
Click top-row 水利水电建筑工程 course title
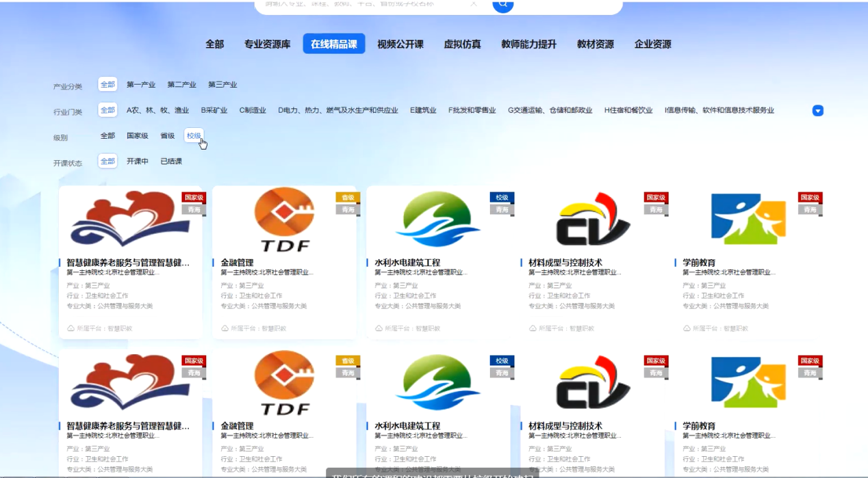pos(407,263)
